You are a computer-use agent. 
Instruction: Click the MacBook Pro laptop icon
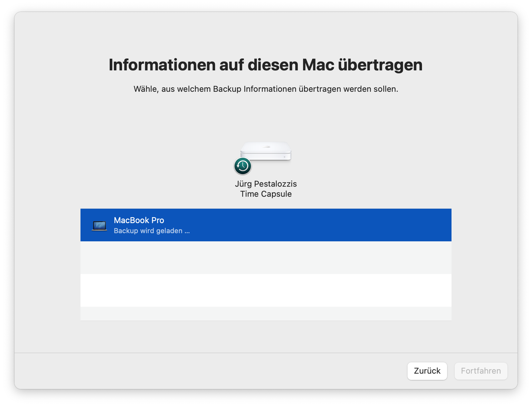pos(99,226)
